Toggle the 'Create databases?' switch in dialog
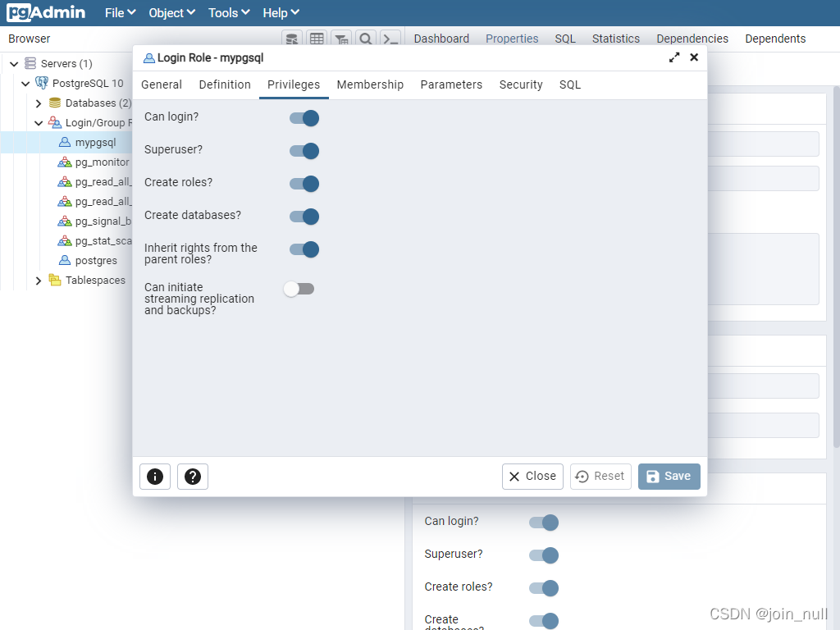840x630 pixels. pyautogui.click(x=304, y=217)
